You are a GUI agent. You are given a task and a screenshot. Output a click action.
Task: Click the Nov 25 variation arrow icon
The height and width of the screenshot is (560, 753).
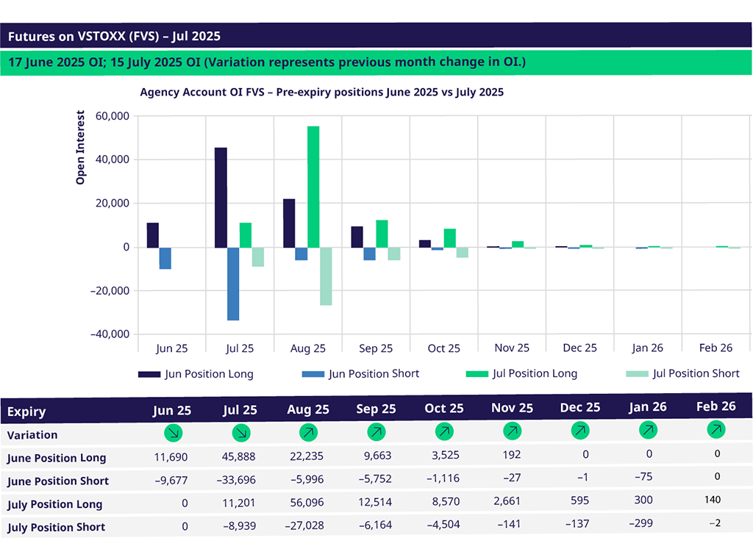click(513, 430)
